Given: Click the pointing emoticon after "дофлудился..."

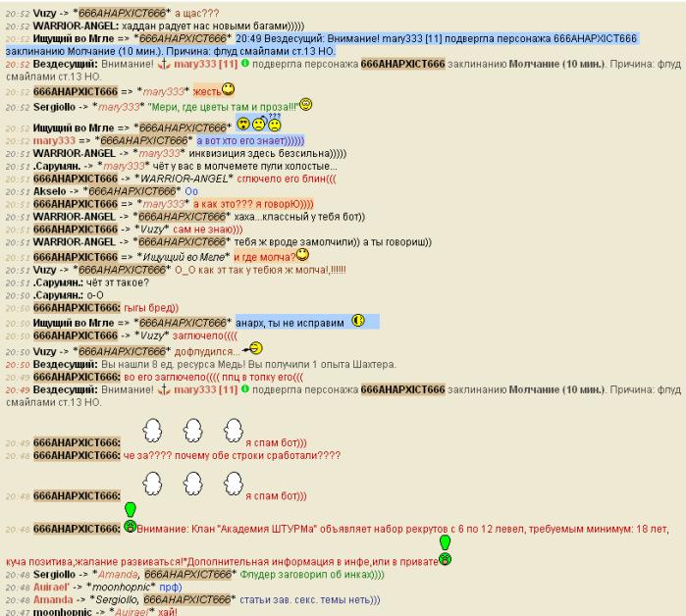Looking at the screenshot, I should 254,347.
